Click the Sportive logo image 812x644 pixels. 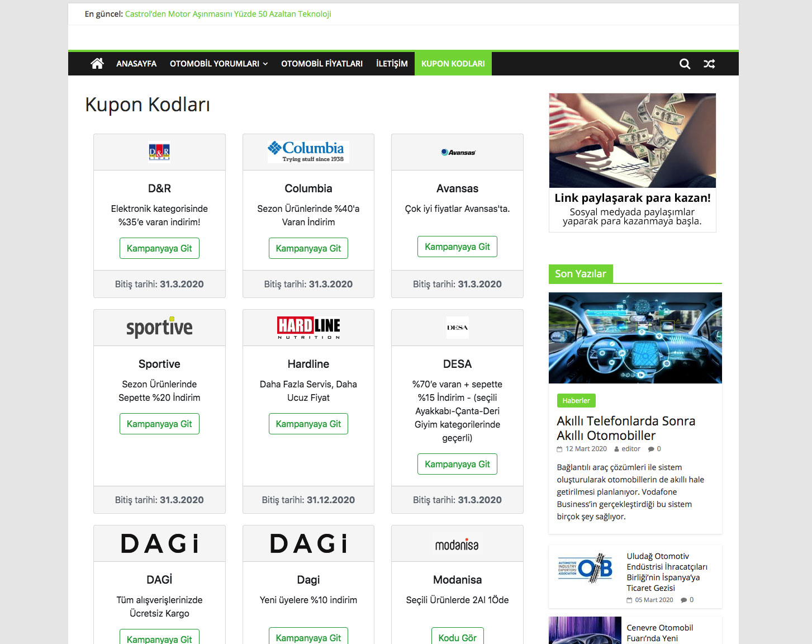pyautogui.click(x=159, y=328)
